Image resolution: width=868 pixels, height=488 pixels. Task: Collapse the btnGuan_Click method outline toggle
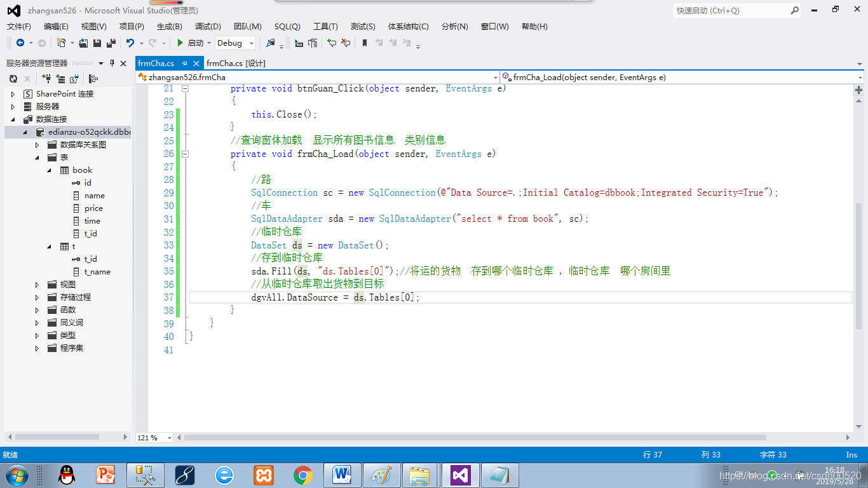[x=185, y=88]
